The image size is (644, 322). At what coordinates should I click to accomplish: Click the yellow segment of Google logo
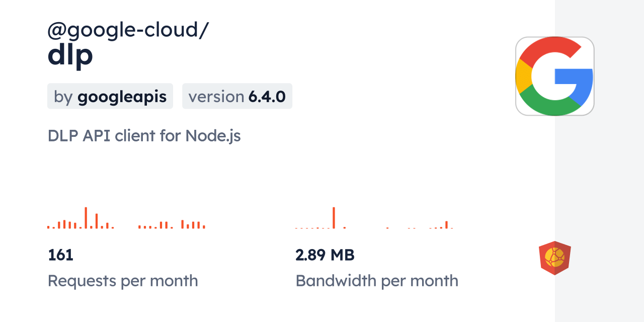pyautogui.click(x=523, y=76)
